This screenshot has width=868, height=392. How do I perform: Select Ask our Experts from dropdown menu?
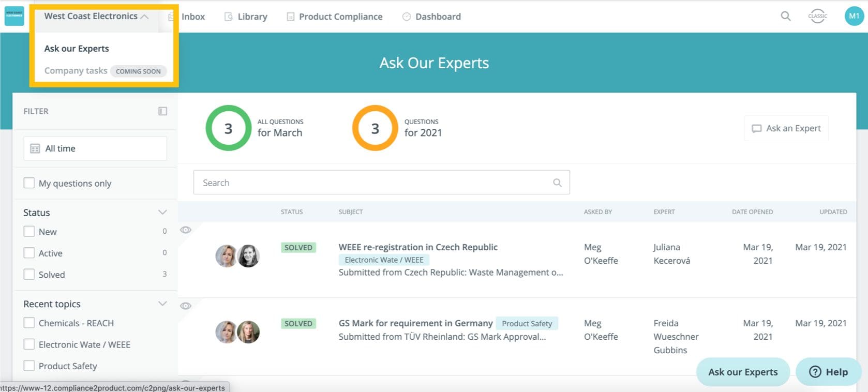[x=77, y=49]
